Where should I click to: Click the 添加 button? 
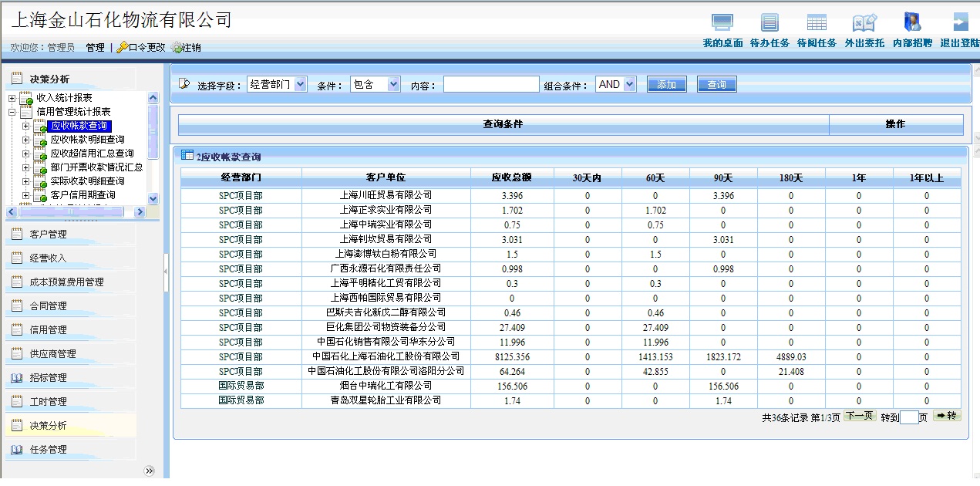666,85
